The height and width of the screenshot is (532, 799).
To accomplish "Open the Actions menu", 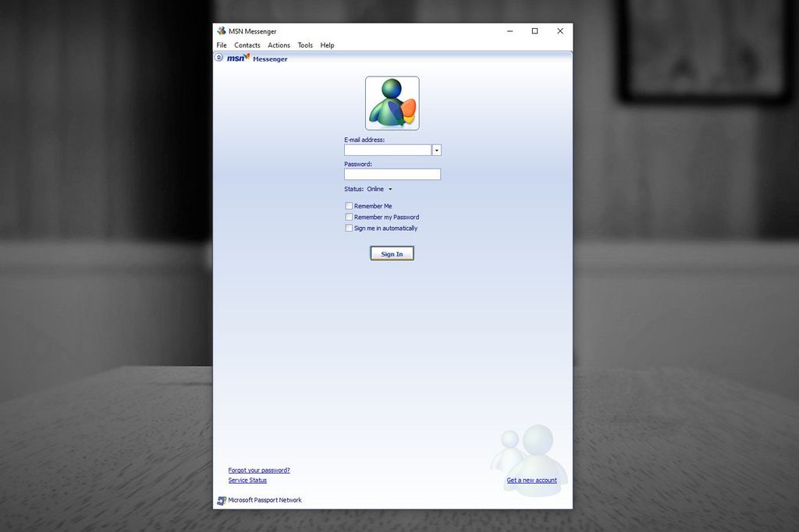I will (279, 45).
